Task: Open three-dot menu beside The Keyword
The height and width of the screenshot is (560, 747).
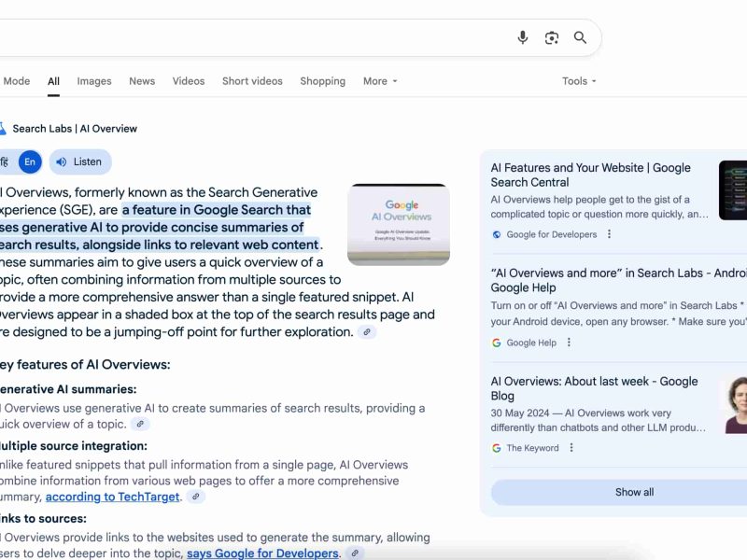Action: pyautogui.click(x=571, y=448)
